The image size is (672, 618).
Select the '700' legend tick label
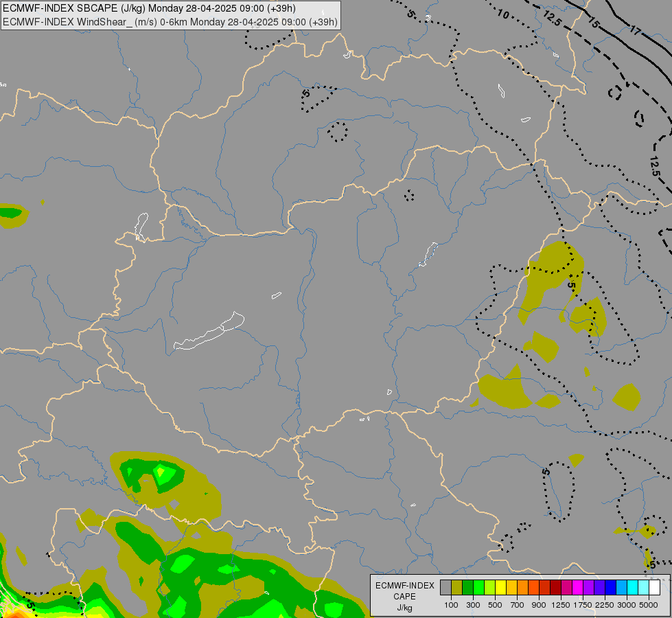pyautogui.click(x=518, y=605)
